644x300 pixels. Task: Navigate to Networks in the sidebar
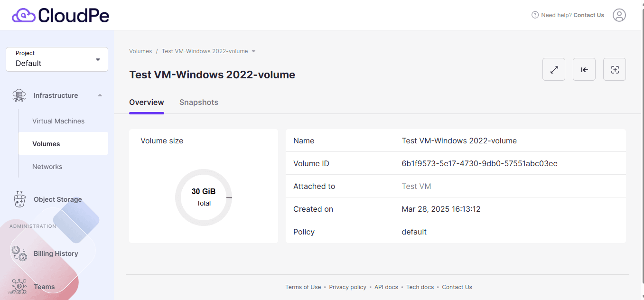coord(47,166)
